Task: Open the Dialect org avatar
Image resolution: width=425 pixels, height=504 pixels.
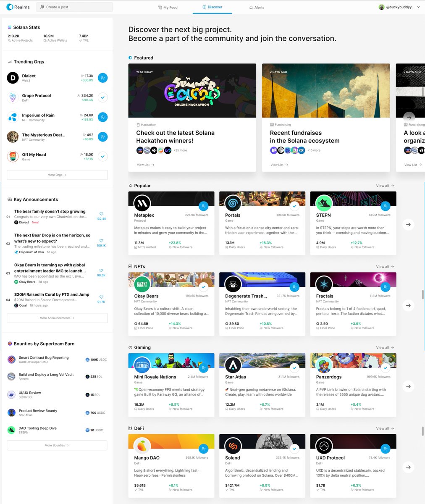Action: click(x=13, y=78)
